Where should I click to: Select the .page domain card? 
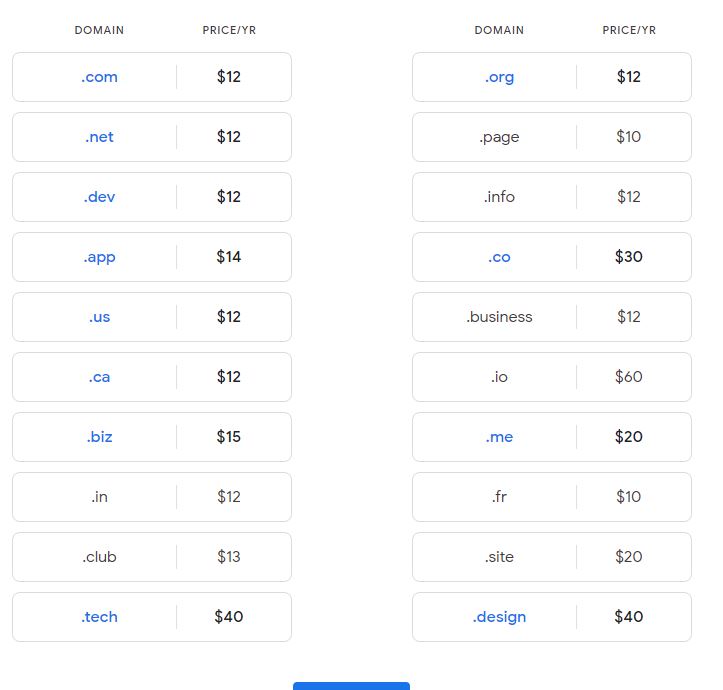click(x=552, y=137)
